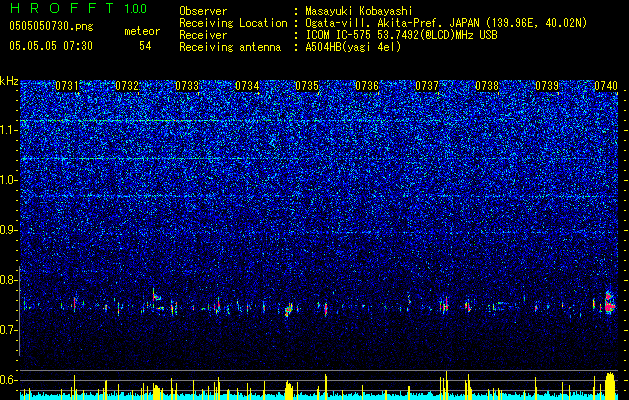
Task: Click the large red meteor echo near 0740
Action: pos(609,303)
